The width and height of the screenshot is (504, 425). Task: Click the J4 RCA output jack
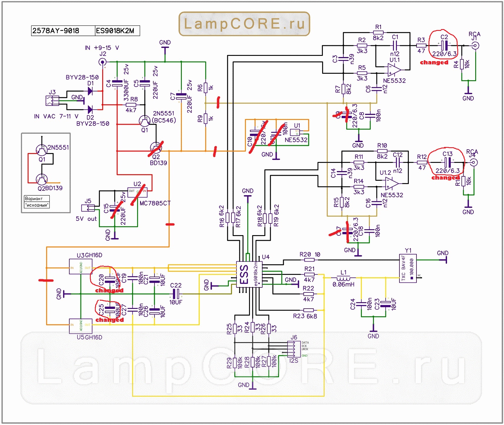(473, 162)
